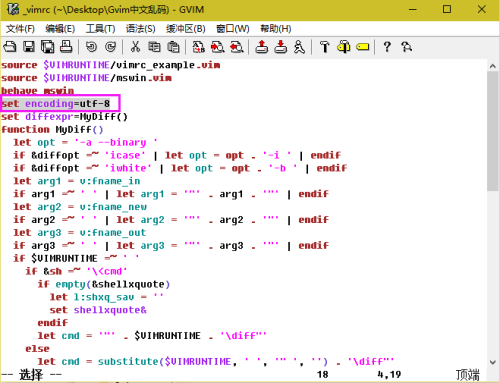
Task: Click the Save file floppy icon
Action: pyautogui.click(x=29, y=47)
